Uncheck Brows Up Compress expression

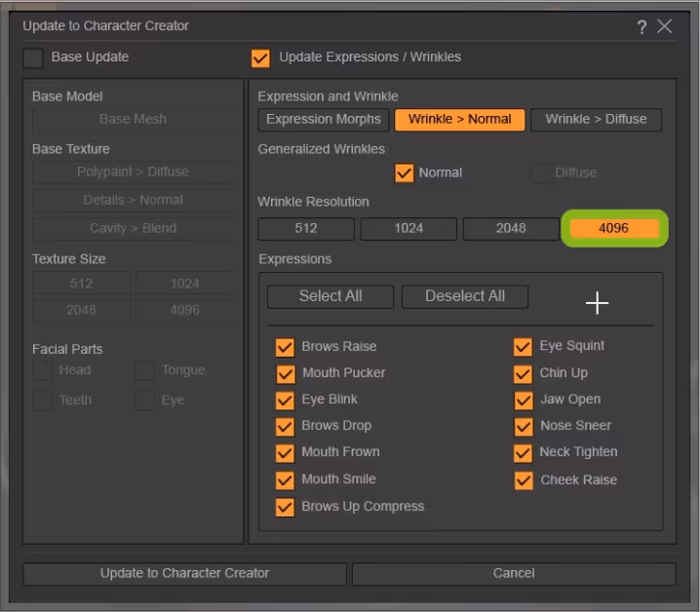coord(285,508)
